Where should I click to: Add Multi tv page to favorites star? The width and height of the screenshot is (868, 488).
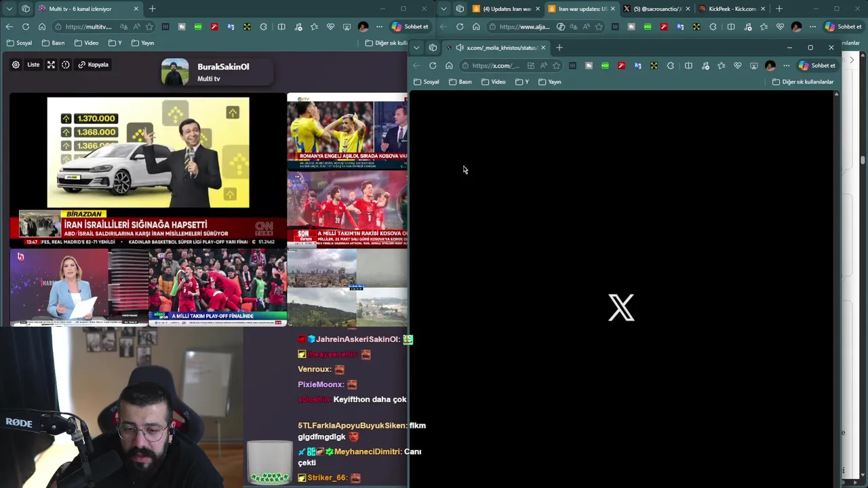click(149, 26)
